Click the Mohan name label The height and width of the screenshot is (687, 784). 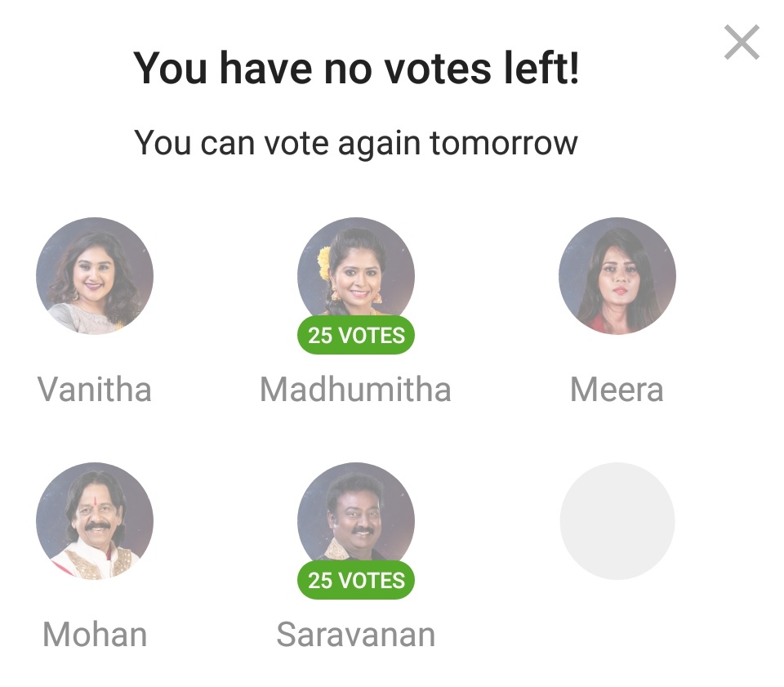coord(95,635)
